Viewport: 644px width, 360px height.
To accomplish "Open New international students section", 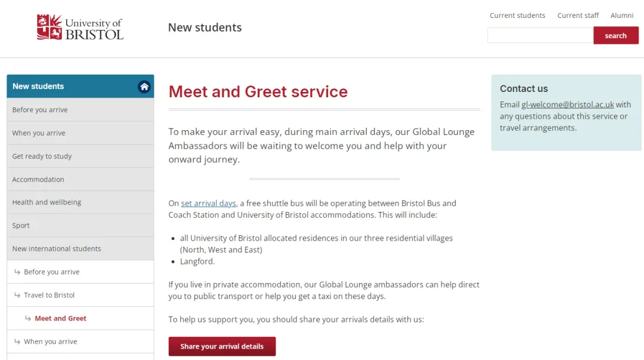I will [80, 248].
